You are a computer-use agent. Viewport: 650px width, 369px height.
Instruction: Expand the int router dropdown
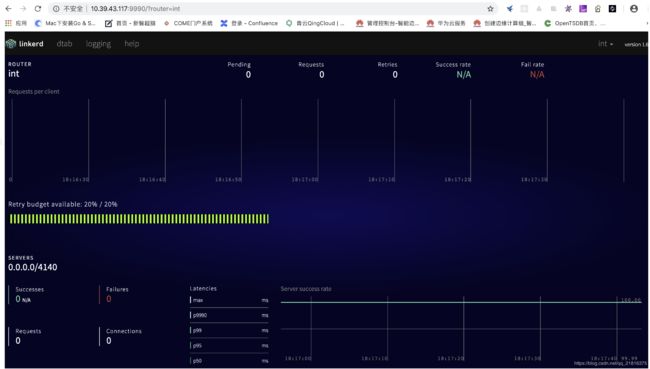pos(606,44)
